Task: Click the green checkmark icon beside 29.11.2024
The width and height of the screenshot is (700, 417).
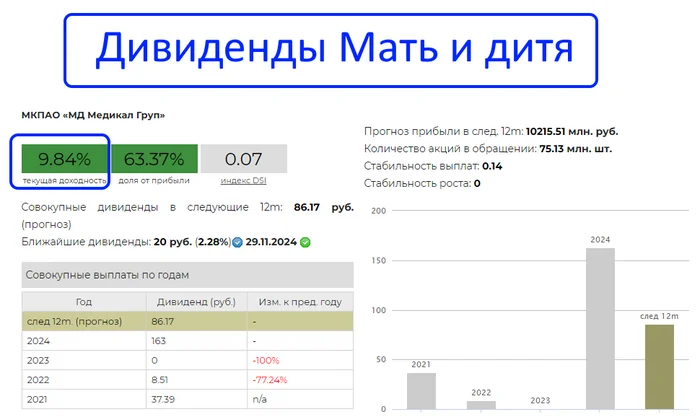Action: 305,242
